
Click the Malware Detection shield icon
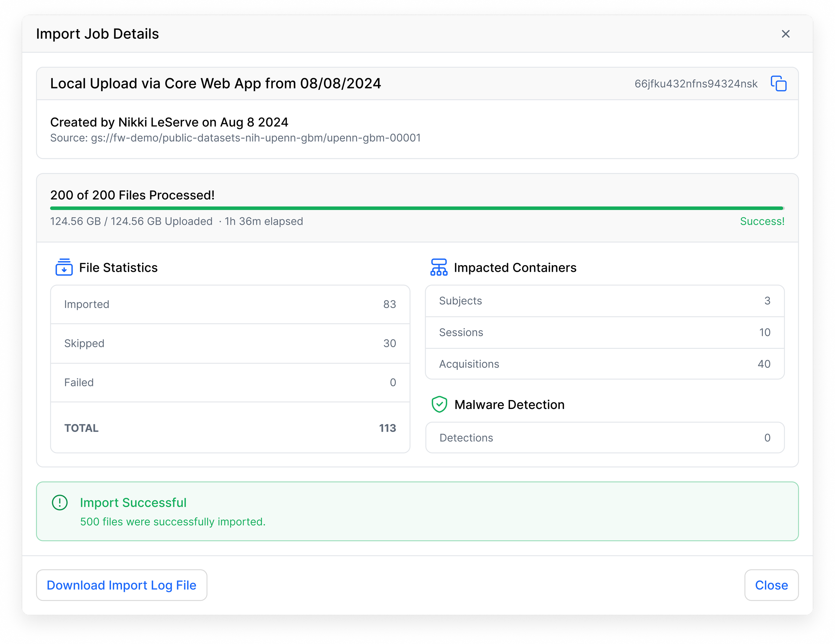439,404
